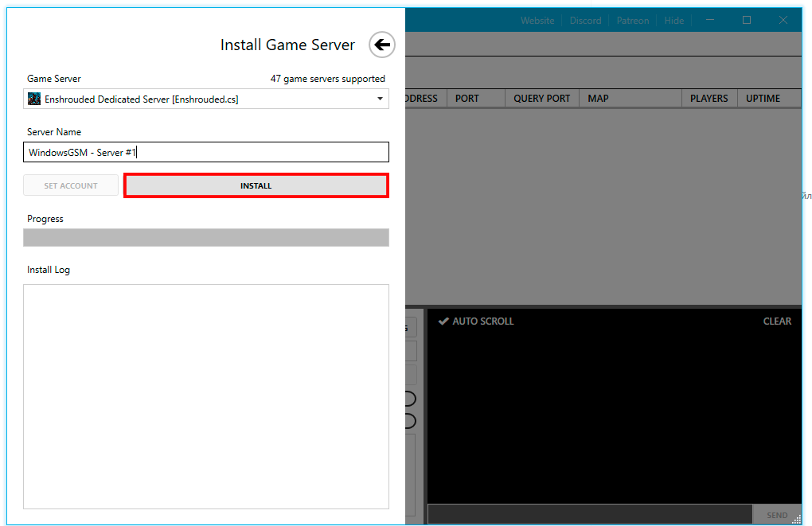Open the Enshrouded Dedicated Server combo box

pos(206,99)
